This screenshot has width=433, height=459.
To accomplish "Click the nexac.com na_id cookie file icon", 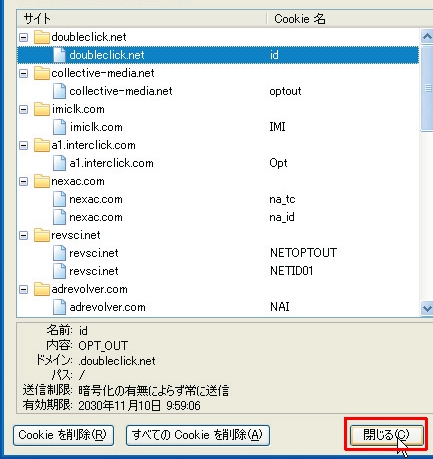I will [x=59, y=217].
